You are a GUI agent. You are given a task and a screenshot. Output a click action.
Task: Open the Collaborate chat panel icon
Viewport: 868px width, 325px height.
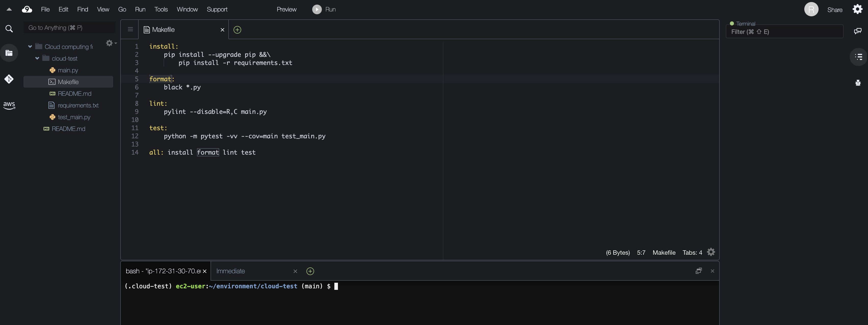pyautogui.click(x=858, y=31)
